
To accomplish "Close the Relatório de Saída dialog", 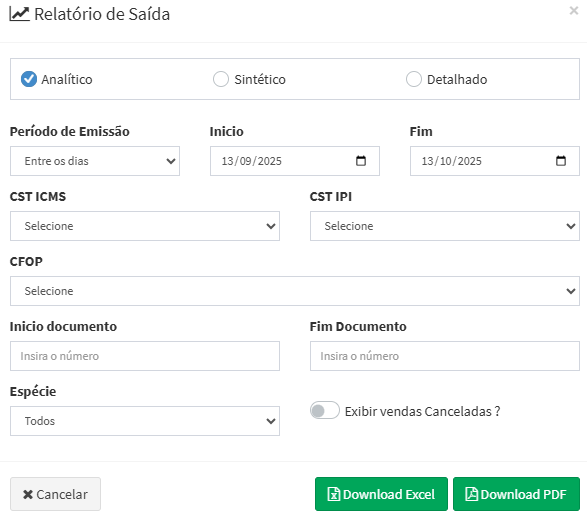I will point(574,10).
